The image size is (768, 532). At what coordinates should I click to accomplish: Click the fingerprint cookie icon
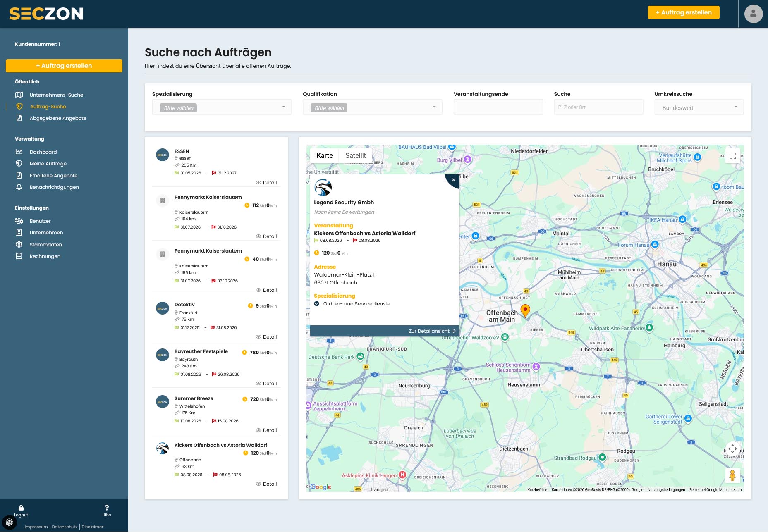tap(9, 522)
